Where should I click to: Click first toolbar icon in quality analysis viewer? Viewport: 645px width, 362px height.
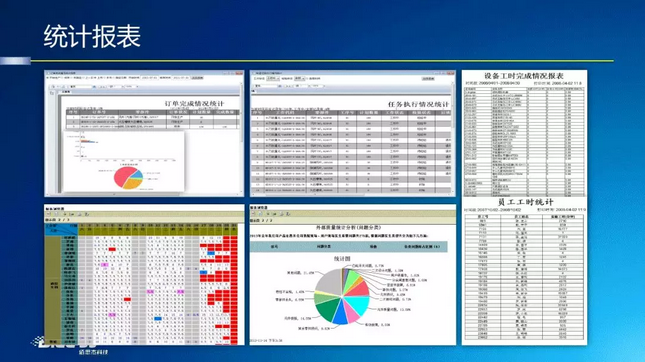tap(254, 214)
